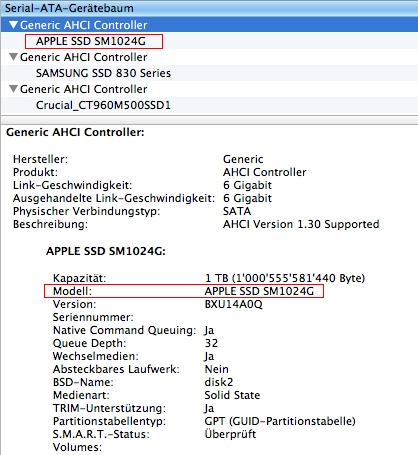Click the '6 Gigabit' value of Ausgehandelte Link-Geschwindigkeit

[x=247, y=198]
